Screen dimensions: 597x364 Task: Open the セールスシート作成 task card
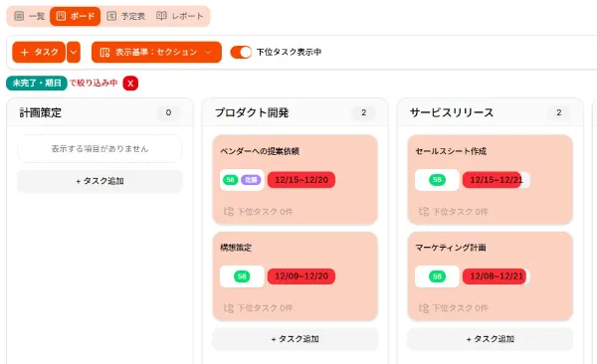(490, 179)
